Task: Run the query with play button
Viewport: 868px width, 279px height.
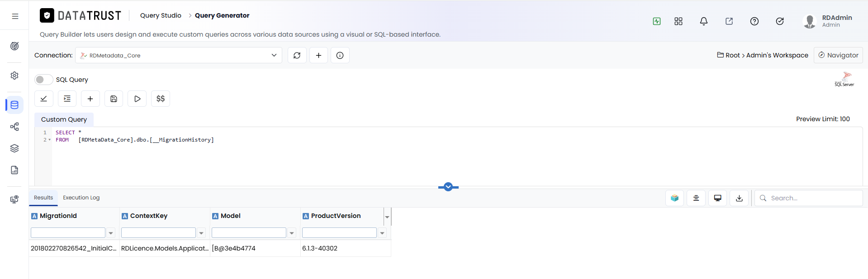Action: point(137,99)
